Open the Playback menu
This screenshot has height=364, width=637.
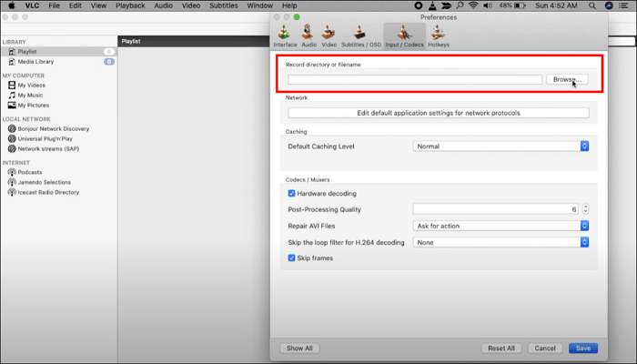[130, 5]
